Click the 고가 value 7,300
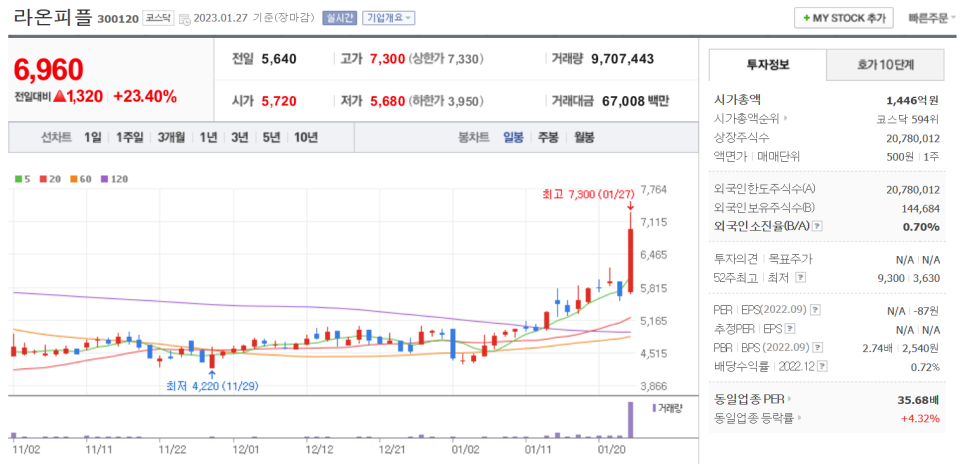Viewport: 966px width, 464px height. point(388,59)
